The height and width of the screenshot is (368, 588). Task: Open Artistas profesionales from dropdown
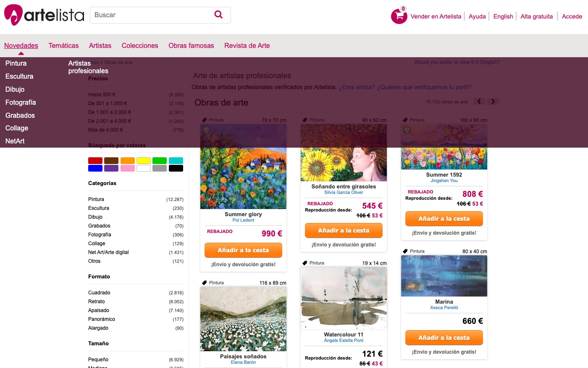pos(88,67)
